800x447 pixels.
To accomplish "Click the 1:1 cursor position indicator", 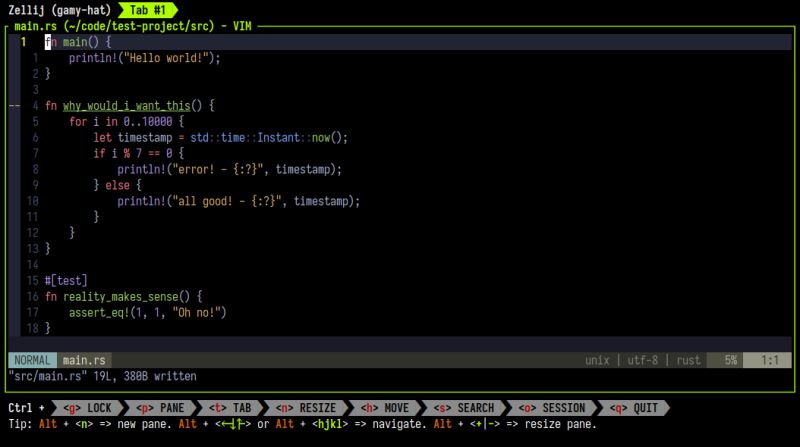I will pos(767,360).
